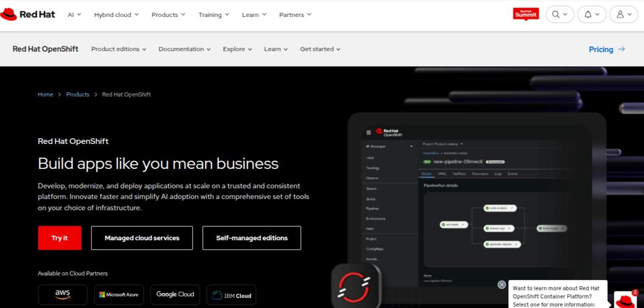Open the Microsoft Azure partner logo
The image size is (644, 308).
pos(119,295)
